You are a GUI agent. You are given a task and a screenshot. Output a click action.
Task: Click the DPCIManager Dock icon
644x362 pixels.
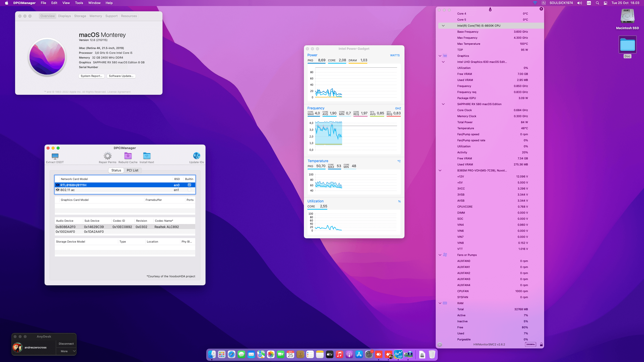click(x=408, y=354)
